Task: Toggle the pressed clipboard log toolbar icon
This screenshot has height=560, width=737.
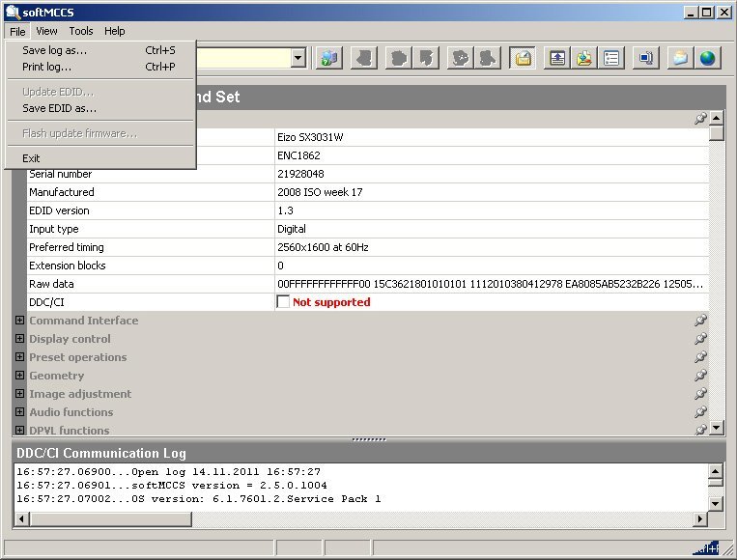Action: [x=523, y=58]
